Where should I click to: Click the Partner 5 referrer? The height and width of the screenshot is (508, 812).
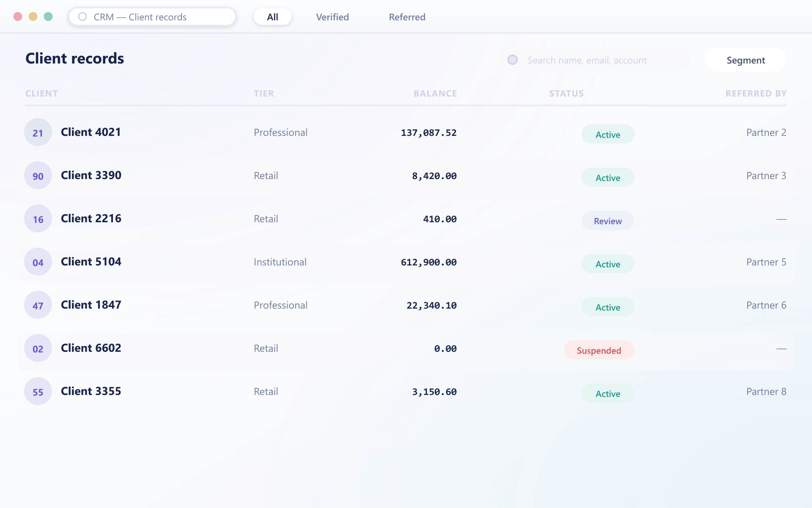(766, 262)
